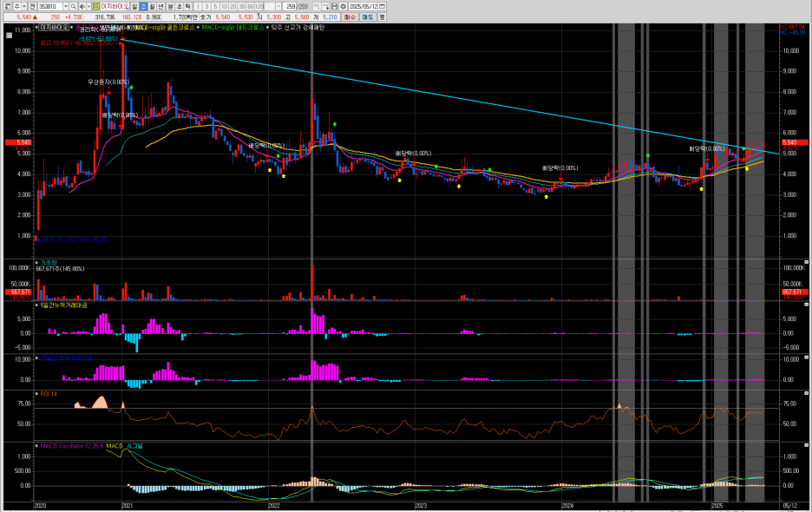The image size is (812, 512).
Task: Click the bar count field showing 259
Action: 290,6
